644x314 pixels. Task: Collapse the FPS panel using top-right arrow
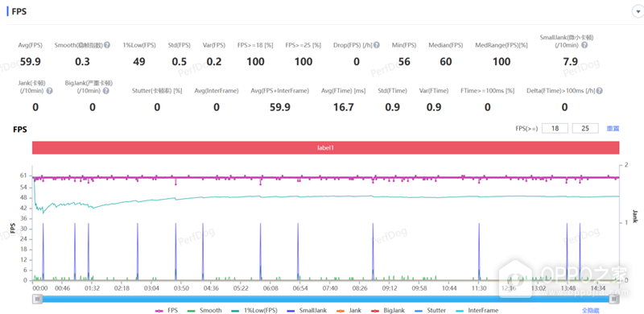[637, 11]
